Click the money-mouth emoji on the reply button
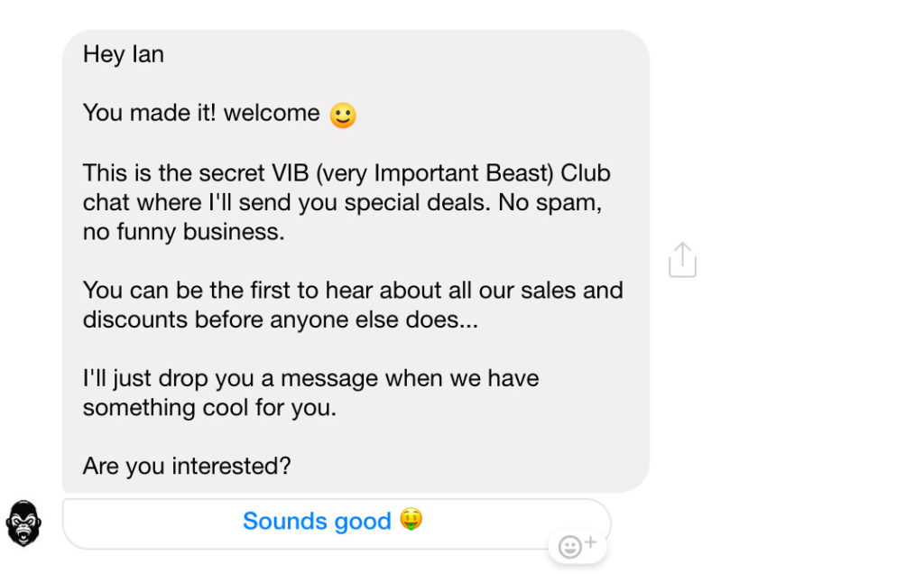This screenshot has height=574, width=924. [x=411, y=520]
